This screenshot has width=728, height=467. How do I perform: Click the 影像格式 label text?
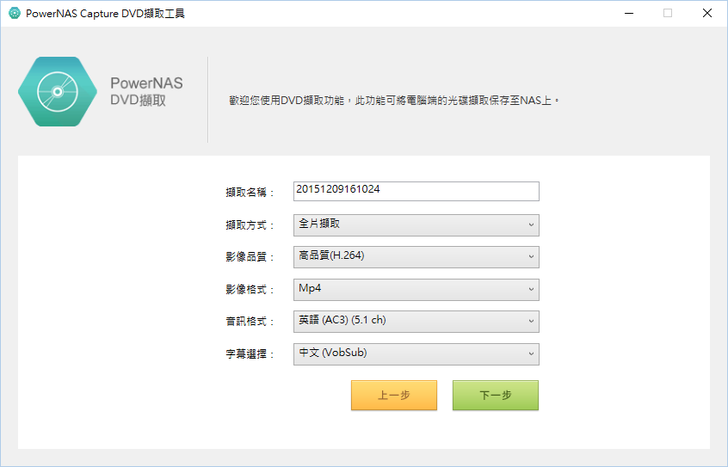pos(250,290)
